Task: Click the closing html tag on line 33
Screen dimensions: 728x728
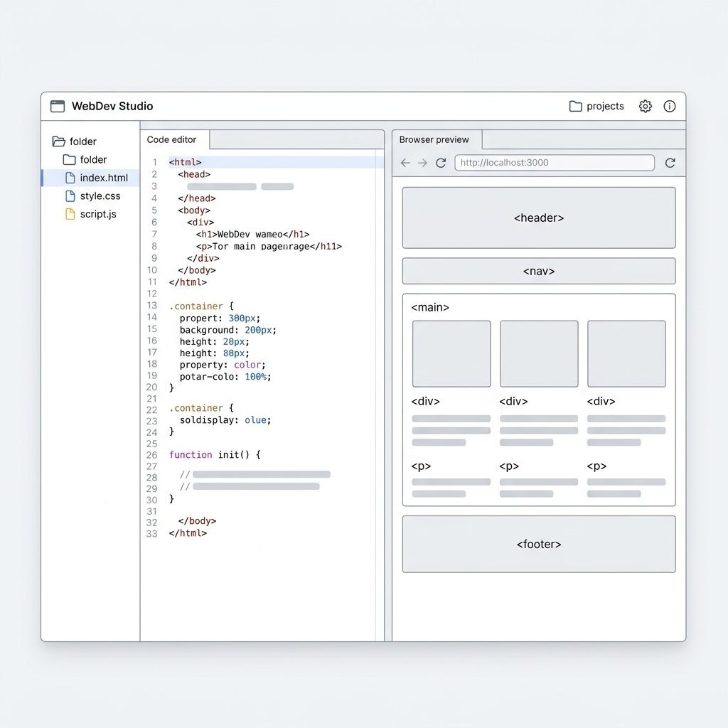Action: 188,533
